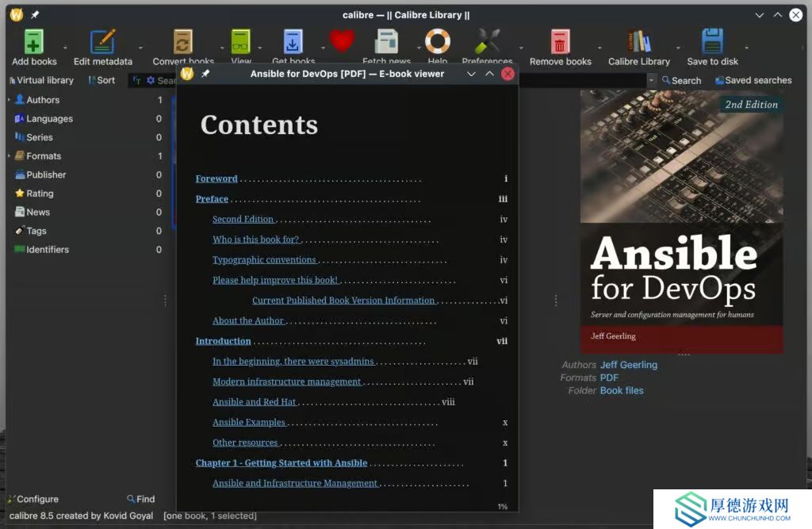The height and width of the screenshot is (529, 812).
Task: Open Current Published Book Version Information link
Action: pos(343,301)
